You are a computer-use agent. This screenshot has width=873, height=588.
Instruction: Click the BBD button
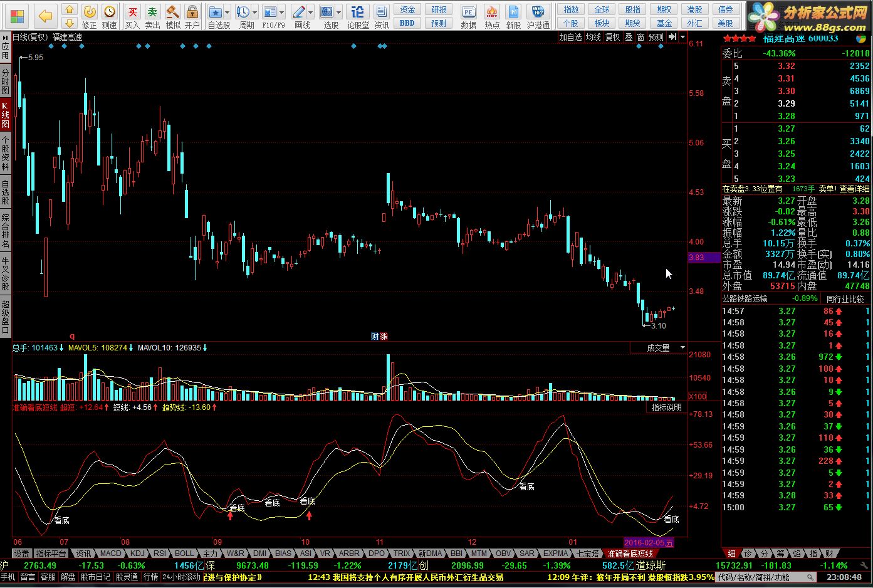(x=407, y=23)
